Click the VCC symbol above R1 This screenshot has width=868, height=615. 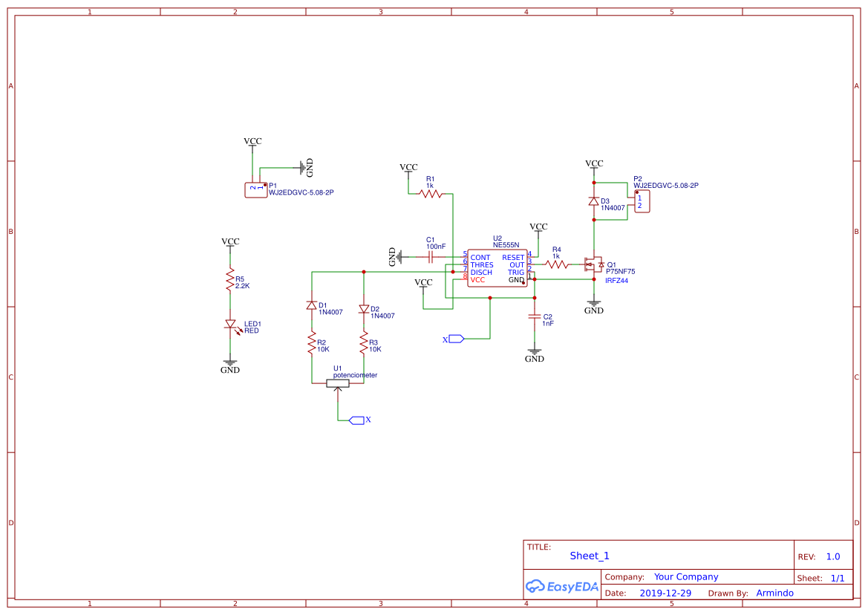(408, 171)
